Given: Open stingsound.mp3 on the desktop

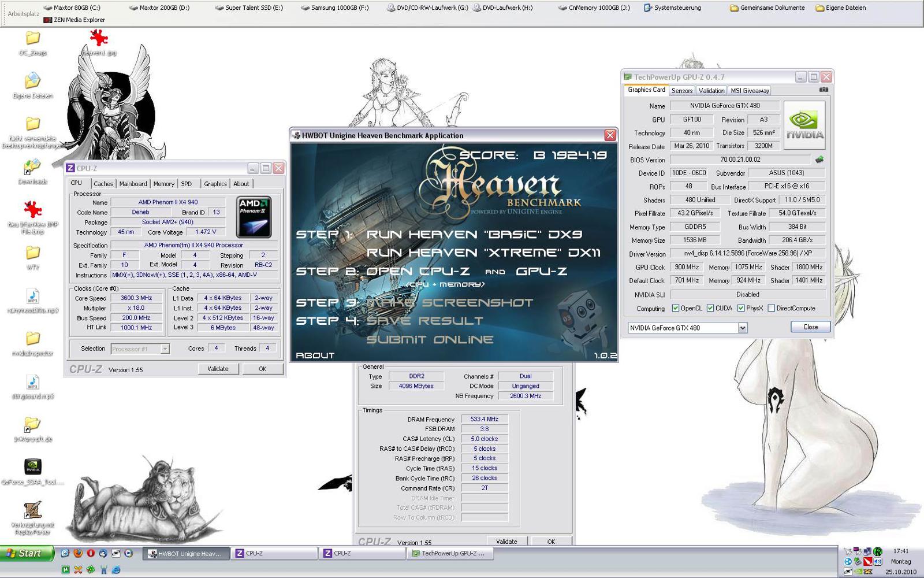Looking at the screenshot, I should pyautogui.click(x=32, y=387).
